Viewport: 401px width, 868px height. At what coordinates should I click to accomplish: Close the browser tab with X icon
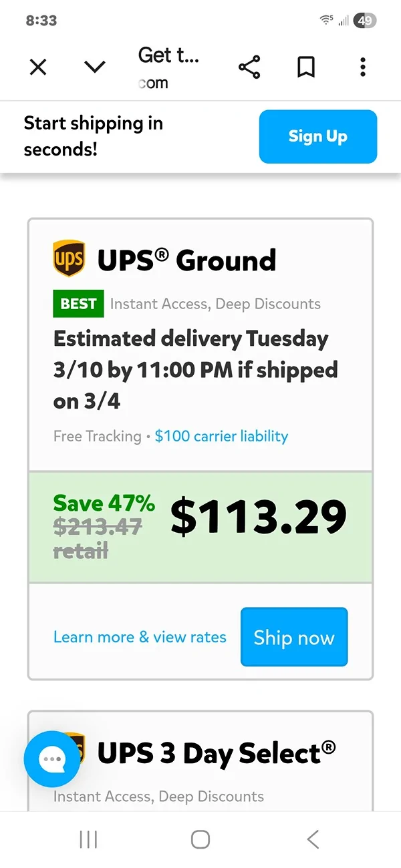(x=38, y=67)
